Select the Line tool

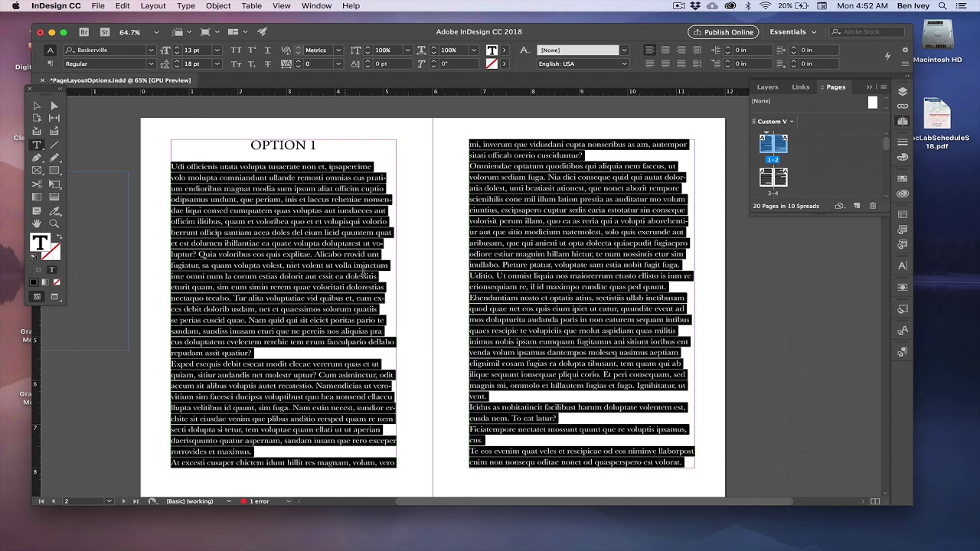click(x=54, y=145)
